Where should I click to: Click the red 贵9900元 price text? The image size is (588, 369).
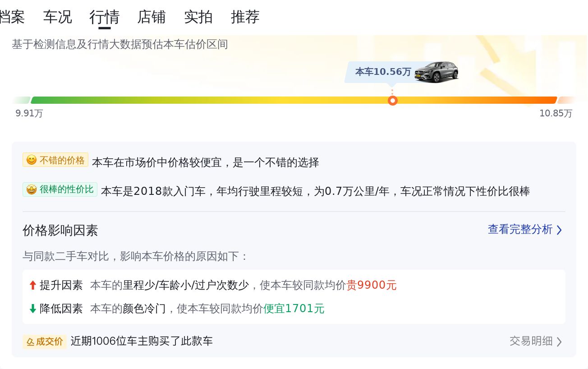coord(372,285)
